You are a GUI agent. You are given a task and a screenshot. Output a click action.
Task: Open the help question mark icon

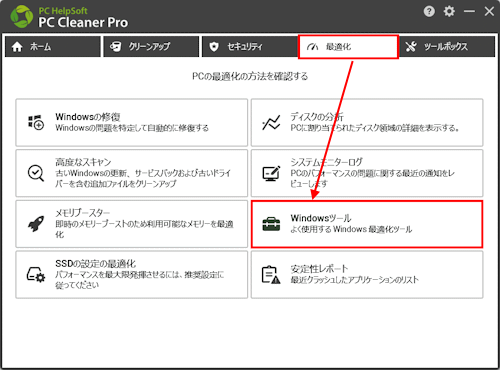[x=429, y=12]
